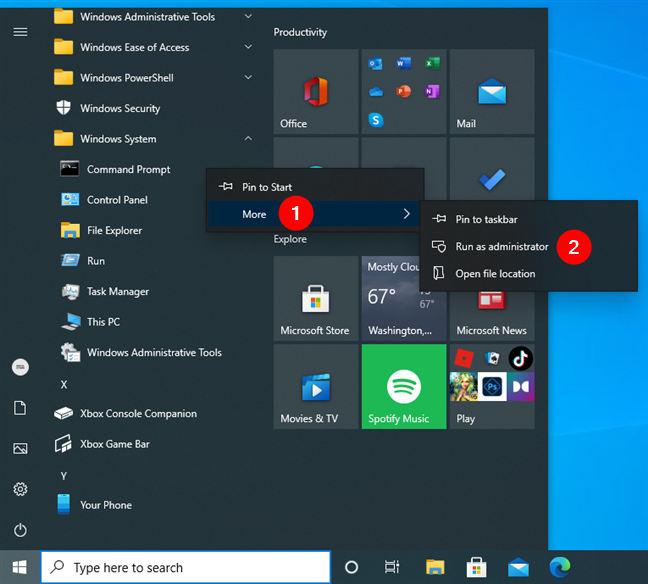The width and height of the screenshot is (648, 584).
Task: Open the game character icon in Play tile
Action: pos(464,387)
